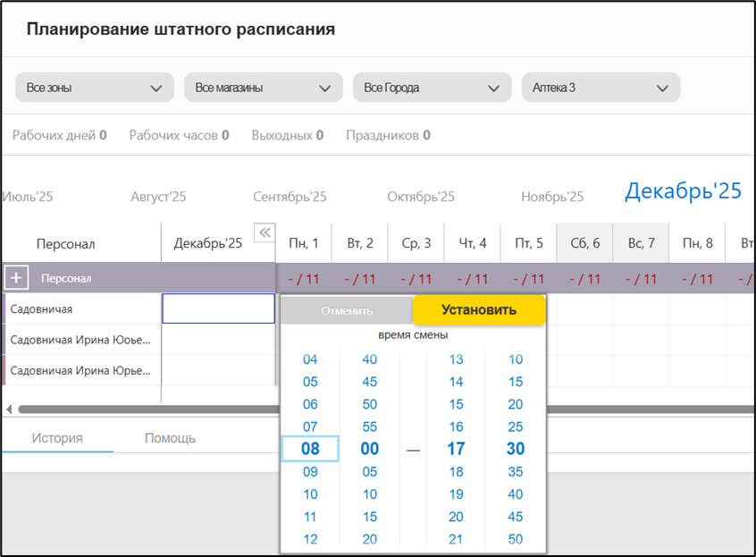756x557 pixels.
Task: Select the Садовничая Ирина Юрьевна row
Action: coord(80,370)
